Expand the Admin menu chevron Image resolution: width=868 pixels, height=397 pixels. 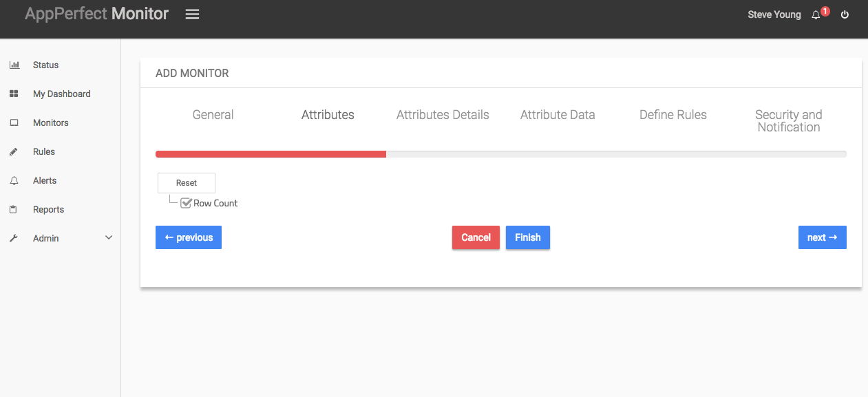108,238
